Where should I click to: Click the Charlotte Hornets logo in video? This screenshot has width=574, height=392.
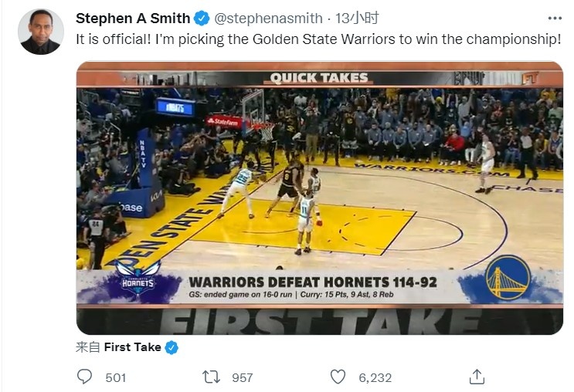138,279
